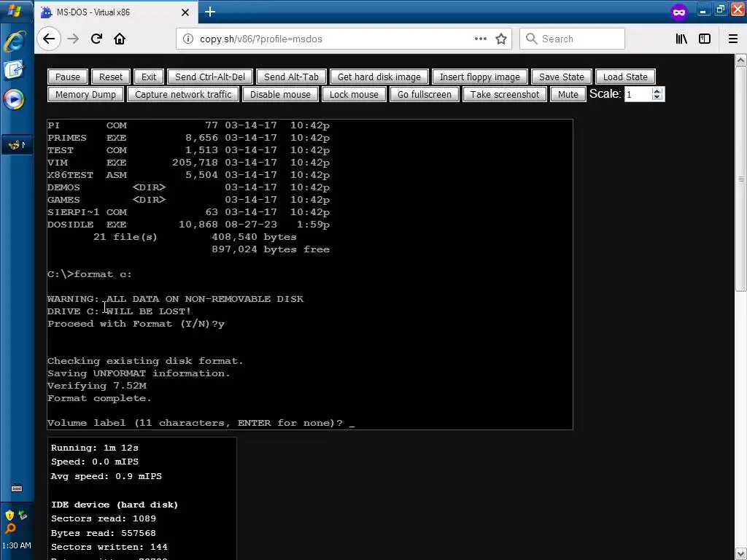Click the Go fullscreen button
The image size is (747, 560).
point(424,94)
